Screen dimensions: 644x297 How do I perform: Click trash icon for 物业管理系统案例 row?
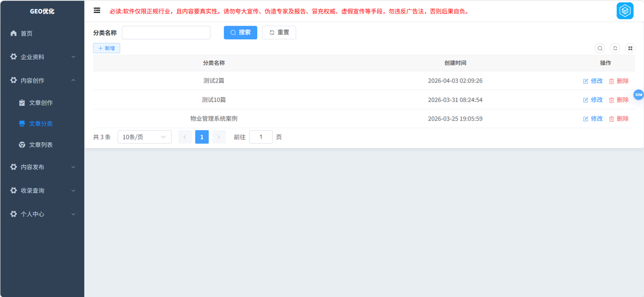click(612, 119)
